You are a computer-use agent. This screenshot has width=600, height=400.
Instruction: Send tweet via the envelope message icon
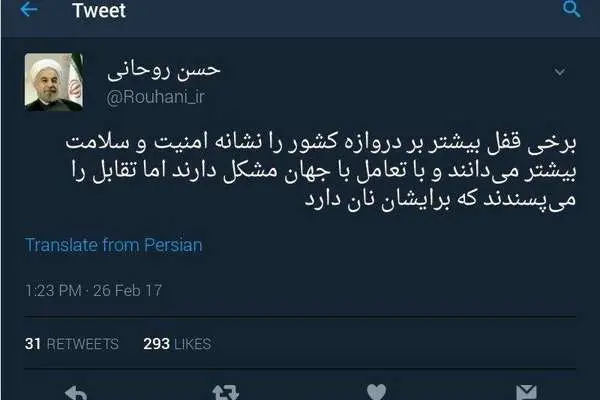pos(526,393)
